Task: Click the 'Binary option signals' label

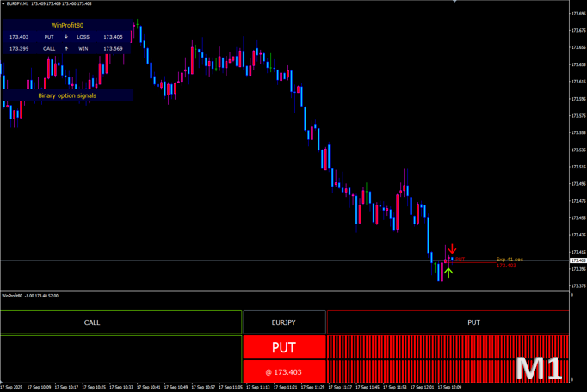Action: [x=67, y=95]
